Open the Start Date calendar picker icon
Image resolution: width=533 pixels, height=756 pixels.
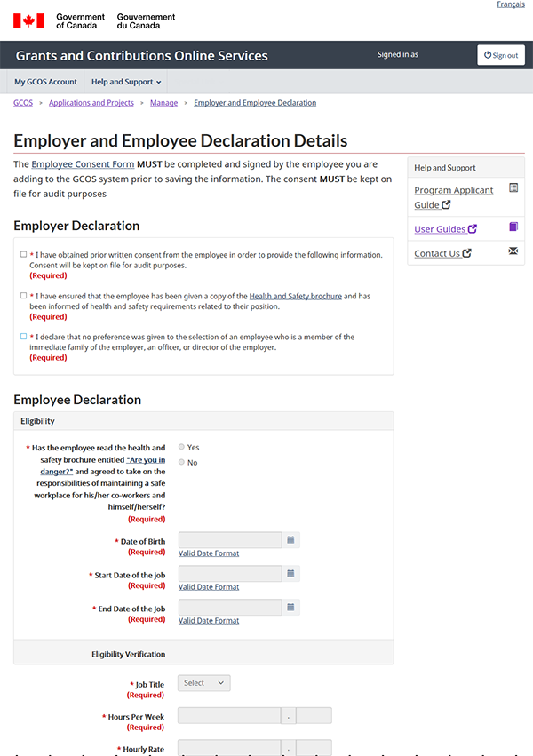[x=290, y=574]
